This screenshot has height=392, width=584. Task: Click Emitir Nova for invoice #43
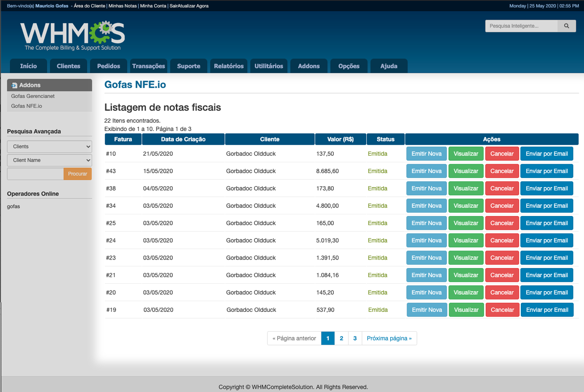click(x=426, y=171)
